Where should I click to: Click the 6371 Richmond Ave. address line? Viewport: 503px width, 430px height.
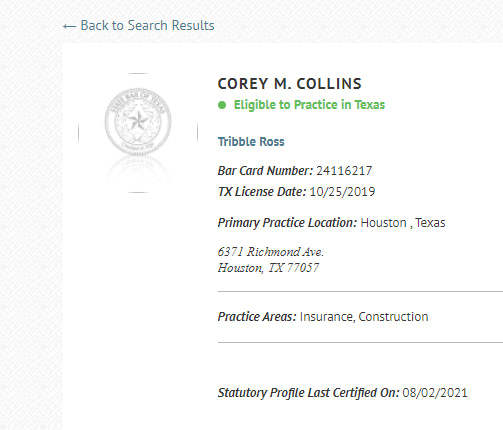pos(271,252)
